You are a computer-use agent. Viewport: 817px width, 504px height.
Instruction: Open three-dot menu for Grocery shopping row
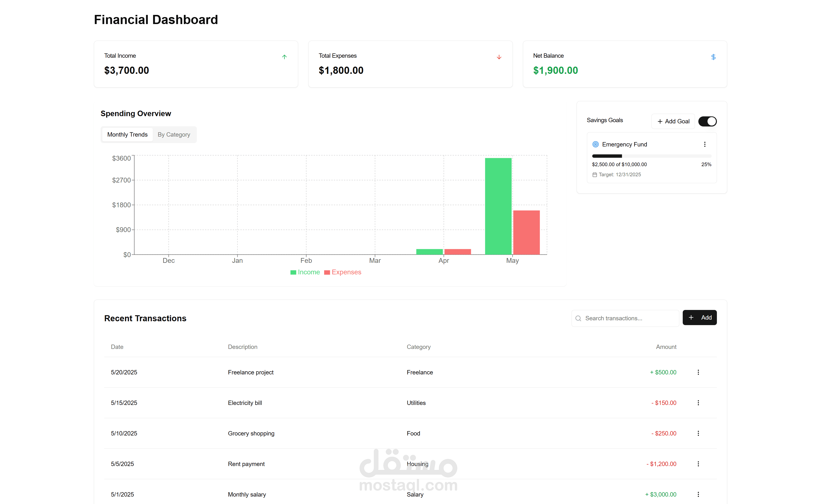698,433
